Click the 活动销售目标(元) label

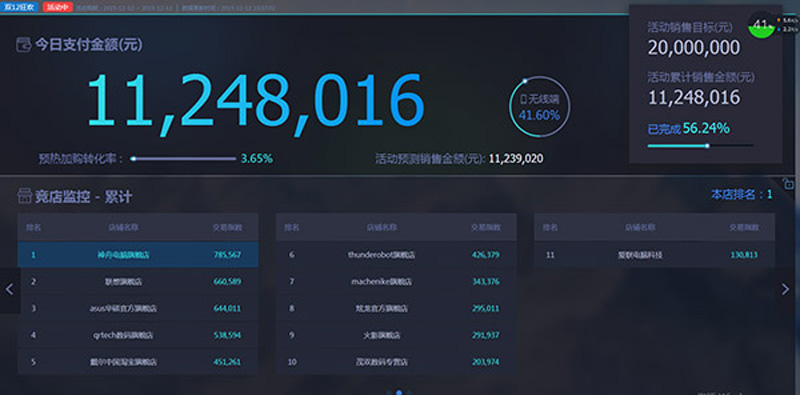click(690, 27)
